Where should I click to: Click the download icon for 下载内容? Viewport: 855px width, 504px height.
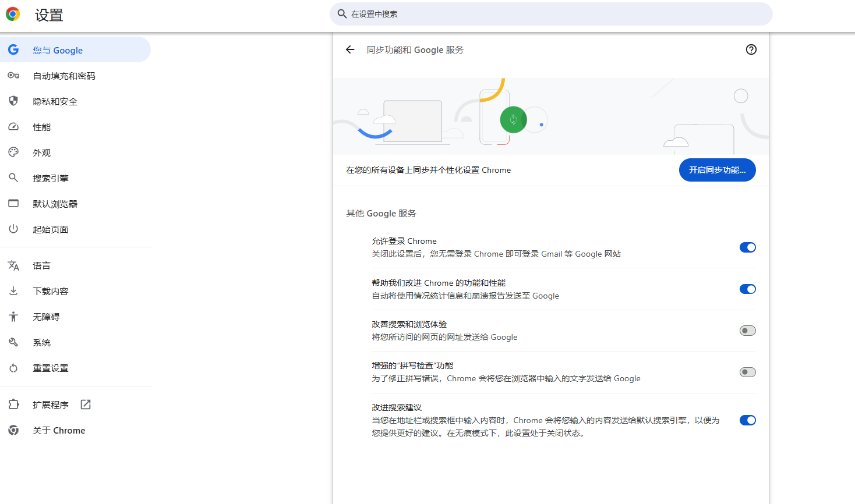pyautogui.click(x=13, y=290)
